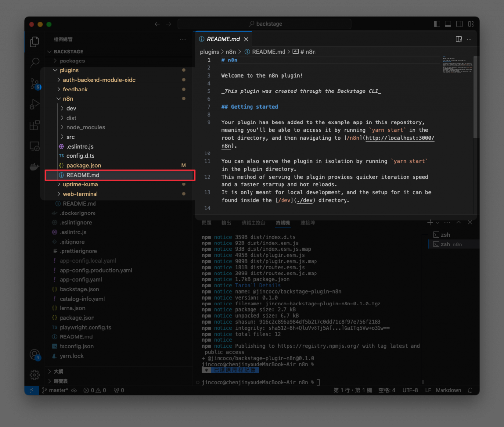Expand the 大綱 outline section
504x427 pixels.
120,371
